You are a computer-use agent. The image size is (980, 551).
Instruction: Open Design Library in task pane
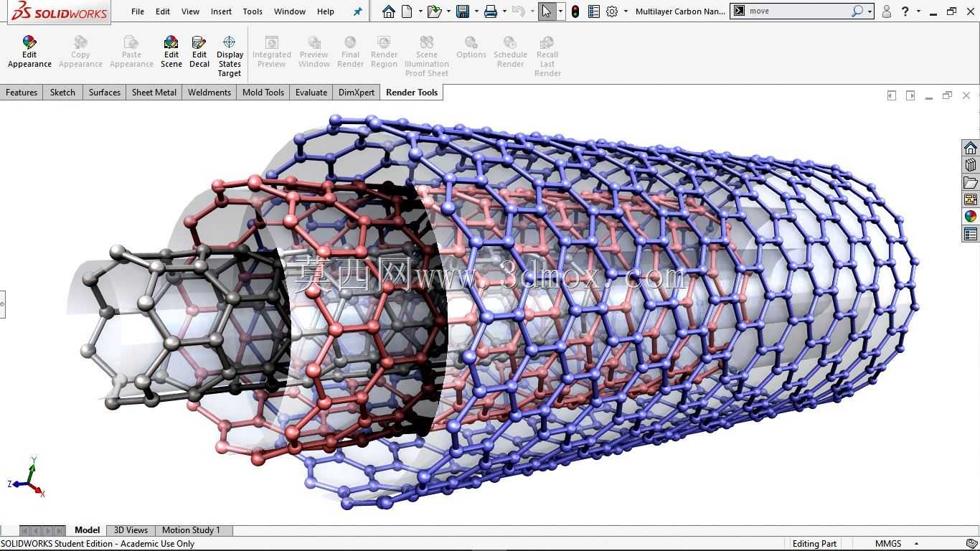(971, 165)
